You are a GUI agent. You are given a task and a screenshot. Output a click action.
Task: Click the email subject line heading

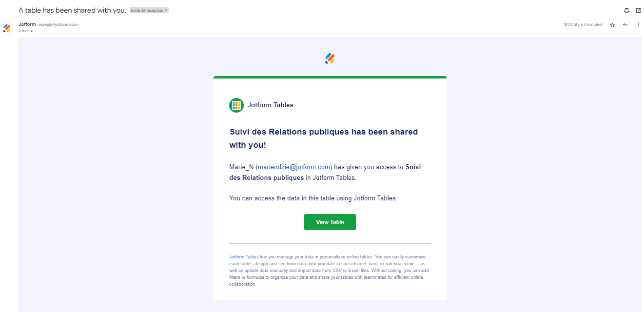pos(72,10)
